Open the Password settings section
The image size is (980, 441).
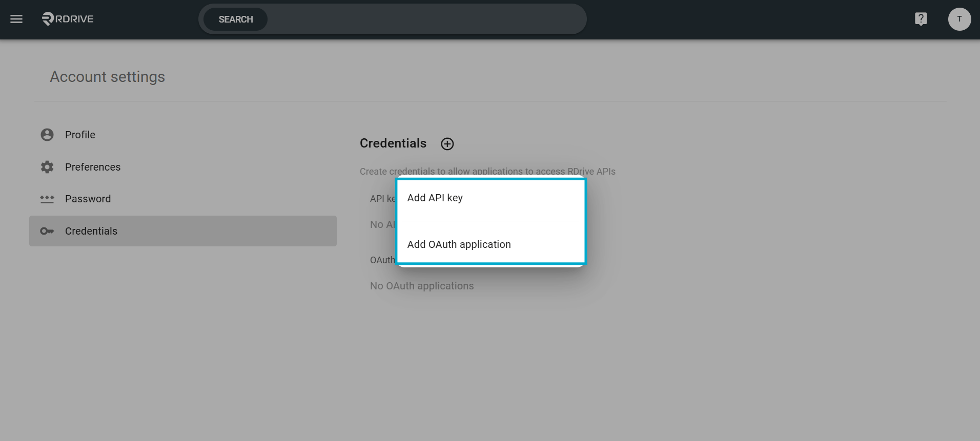[183, 199]
